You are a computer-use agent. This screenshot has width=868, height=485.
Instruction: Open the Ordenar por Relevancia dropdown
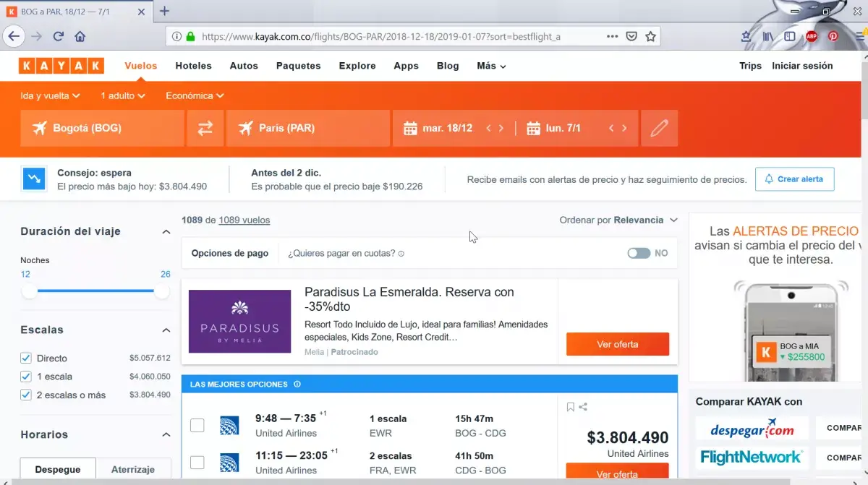[618, 220]
